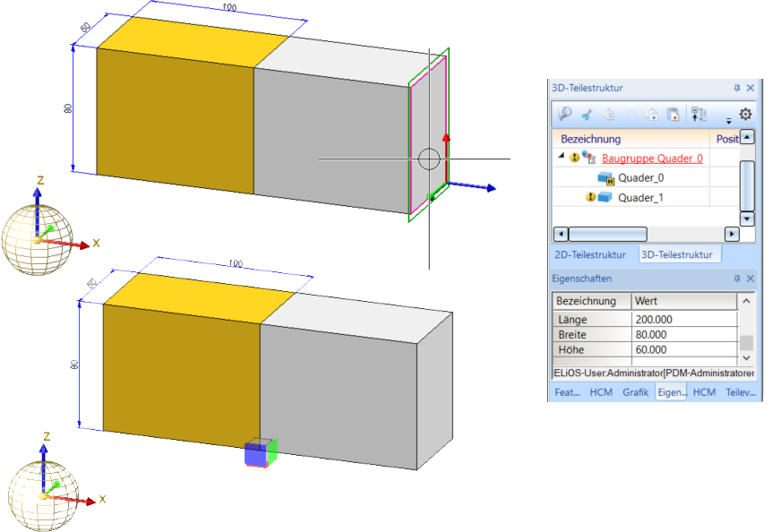Click the Wert column header
The height and width of the screenshot is (532, 781).
pyautogui.click(x=684, y=301)
